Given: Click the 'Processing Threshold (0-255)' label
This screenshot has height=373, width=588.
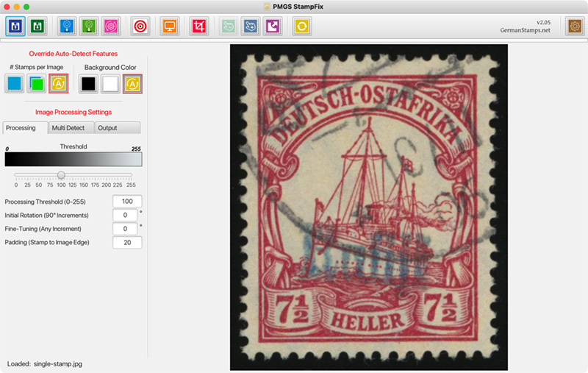Looking at the screenshot, I should coord(45,202).
